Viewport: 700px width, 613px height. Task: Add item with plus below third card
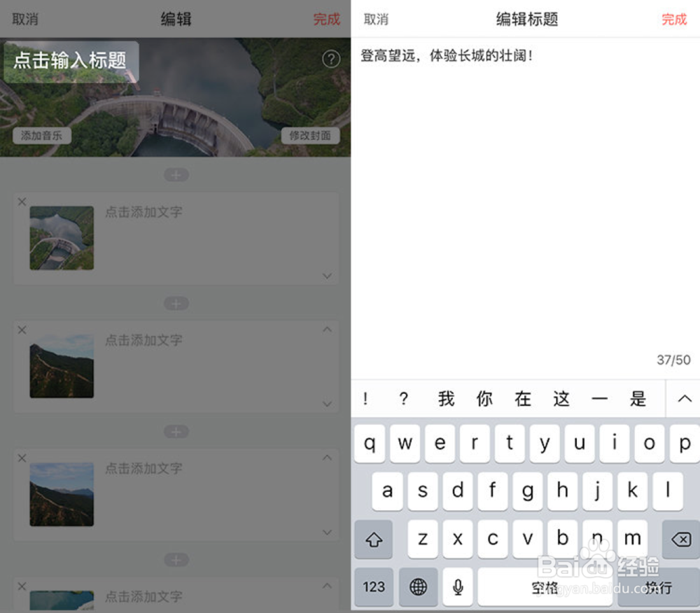tap(176, 559)
